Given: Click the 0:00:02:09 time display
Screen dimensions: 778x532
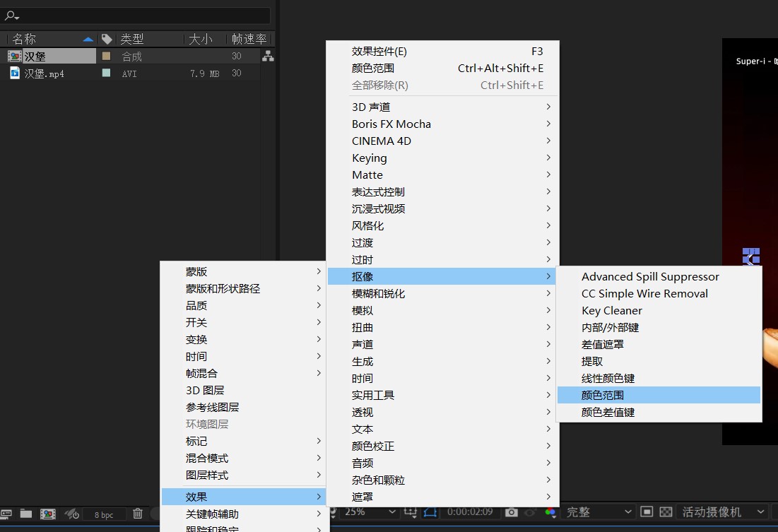Looking at the screenshot, I should click(469, 514).
